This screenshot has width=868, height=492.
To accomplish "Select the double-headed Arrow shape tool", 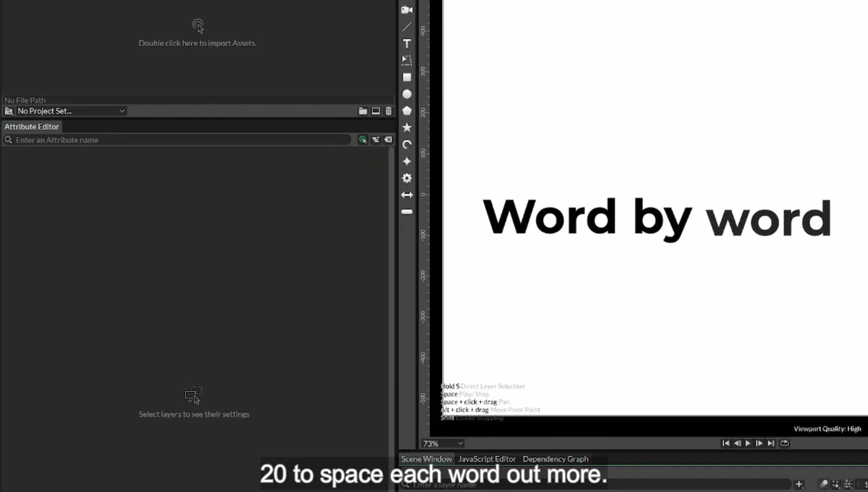I will click(407, 195).
